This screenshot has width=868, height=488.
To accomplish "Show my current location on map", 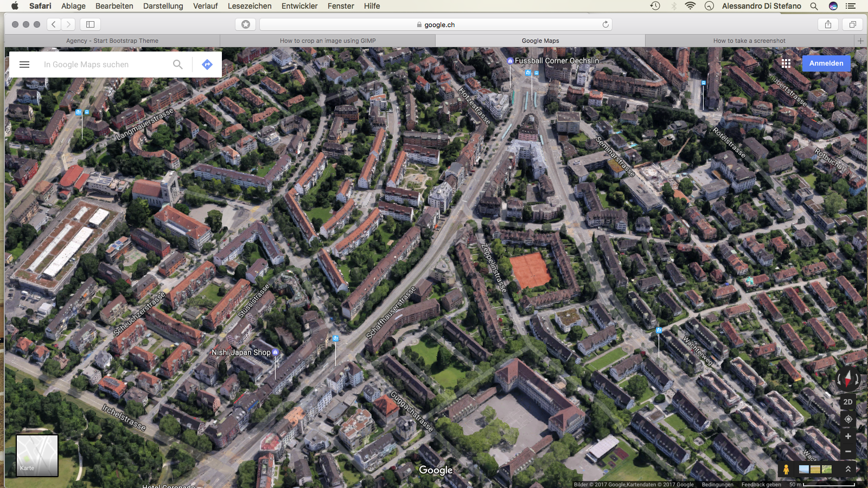I will tap(848, 419).
